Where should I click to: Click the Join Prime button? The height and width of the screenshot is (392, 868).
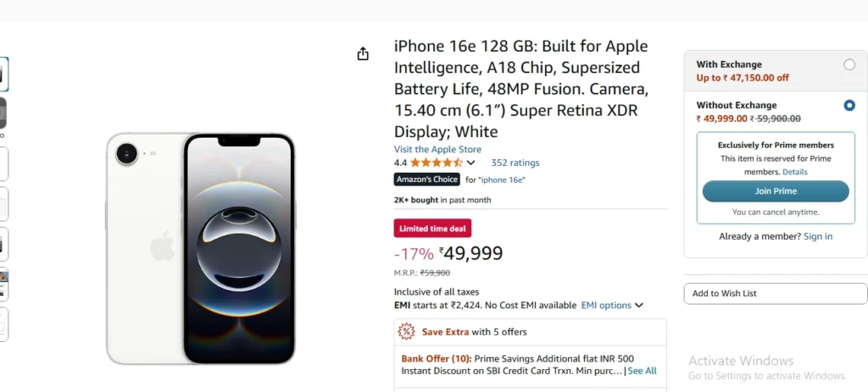pyautogui.click(x=776, y=191)
